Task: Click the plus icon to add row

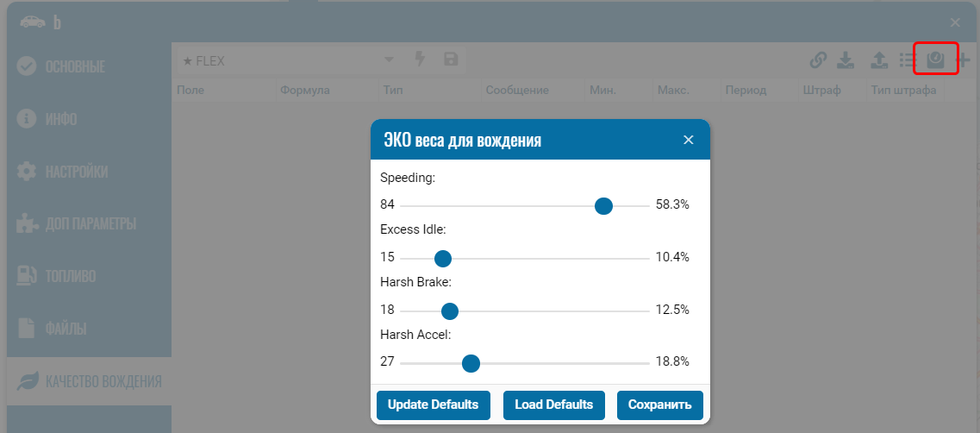Action: tap(964, 60)
